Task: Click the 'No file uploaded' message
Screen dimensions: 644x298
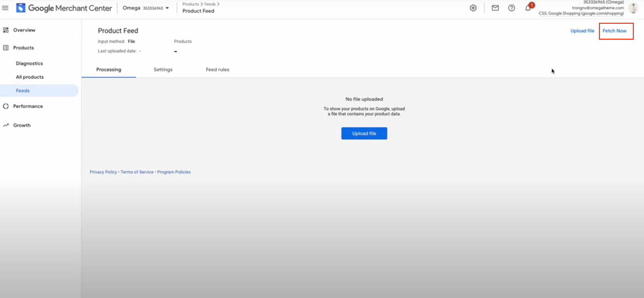Action: tap(364, 99)
